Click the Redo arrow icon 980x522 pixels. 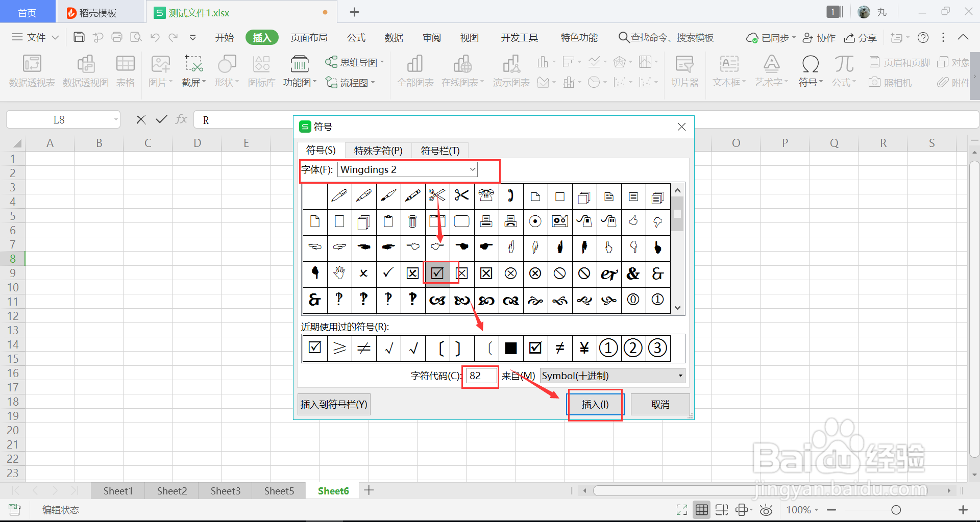coord(174,37)
